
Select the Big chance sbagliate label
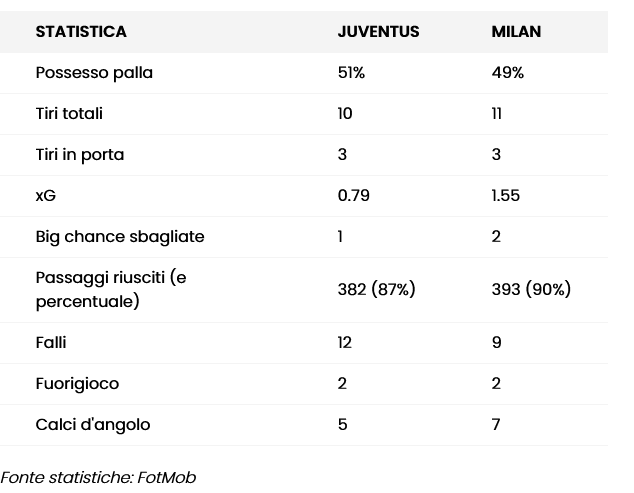(x=120, y=237)
